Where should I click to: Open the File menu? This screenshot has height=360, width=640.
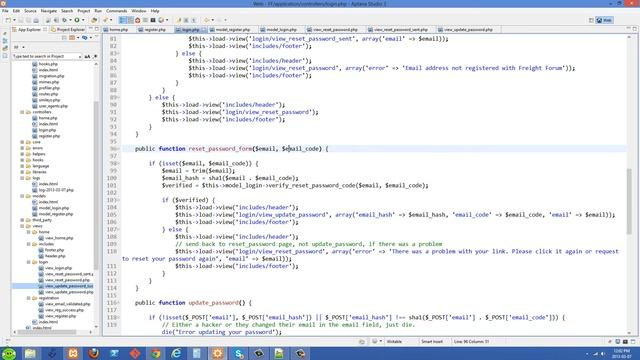[x=5, y=11]
